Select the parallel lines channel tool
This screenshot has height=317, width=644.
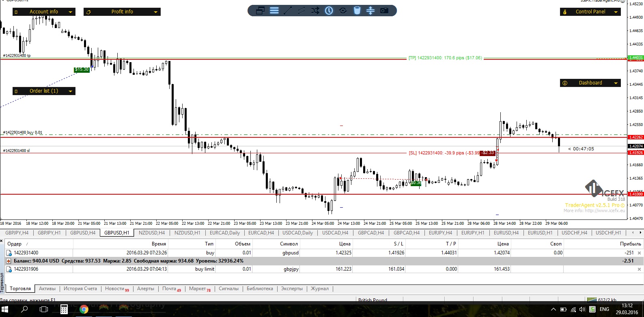tap(302, 11)
